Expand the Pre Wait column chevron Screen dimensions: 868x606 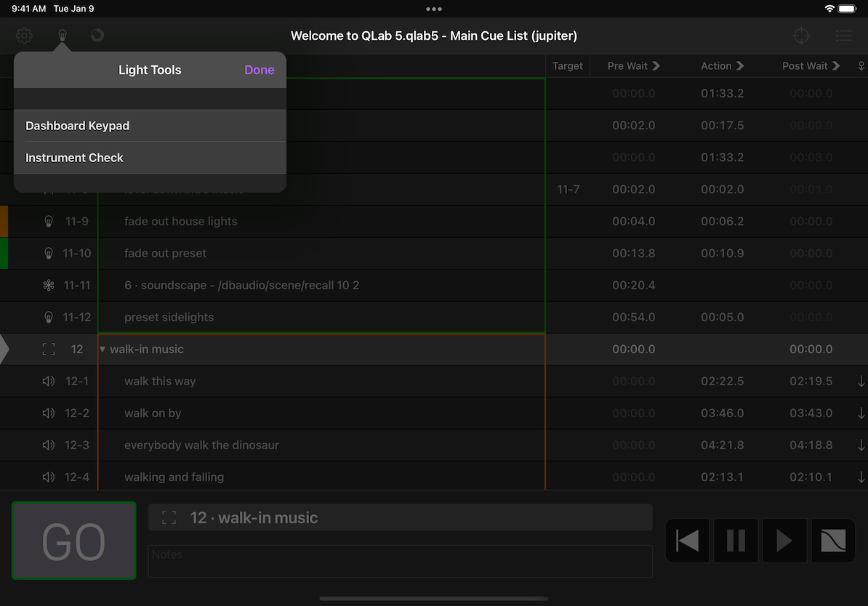tap(656, 66)
